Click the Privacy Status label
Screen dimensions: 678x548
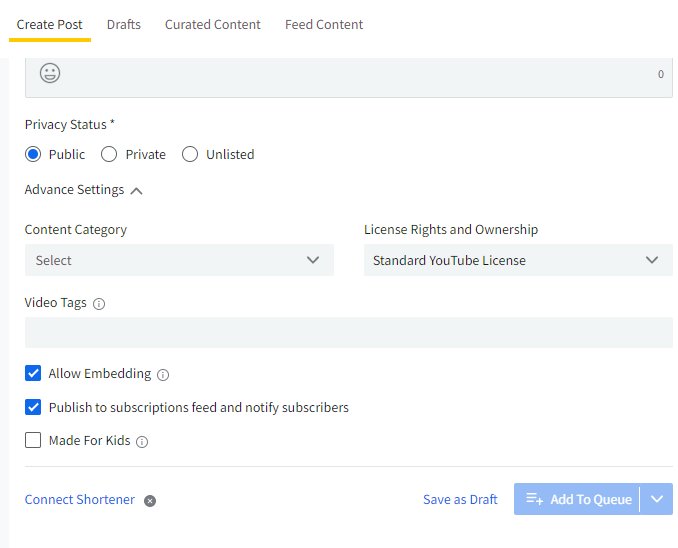(x=70, y=125)
